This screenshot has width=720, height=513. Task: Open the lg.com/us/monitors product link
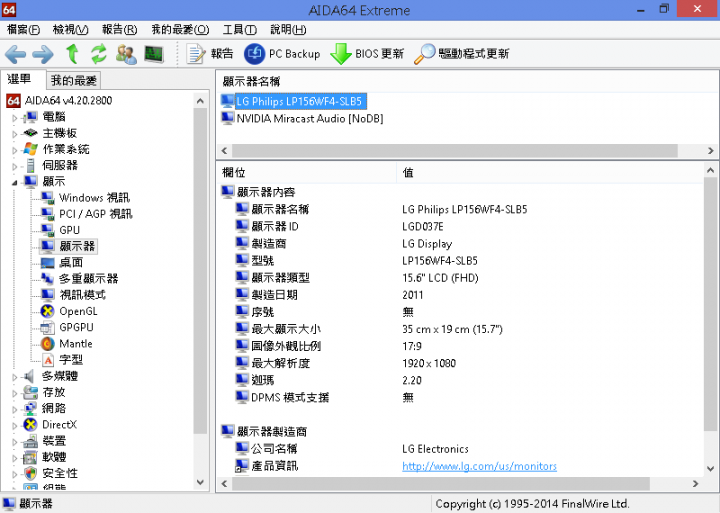pos(479,466)
